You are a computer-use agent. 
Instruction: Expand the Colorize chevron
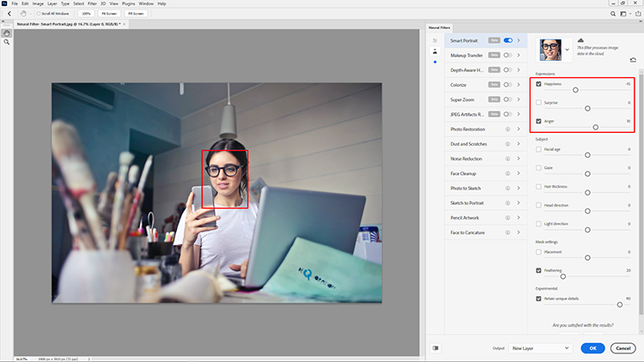pos(519,85)
